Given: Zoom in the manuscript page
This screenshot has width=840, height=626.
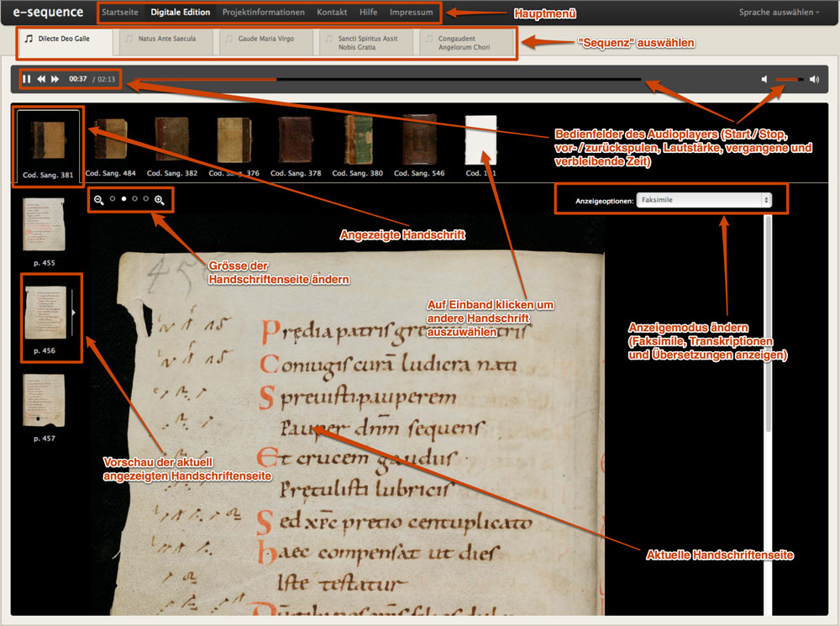Looking at the screenshot, I should pyautogui.click(x=159, y=200).
